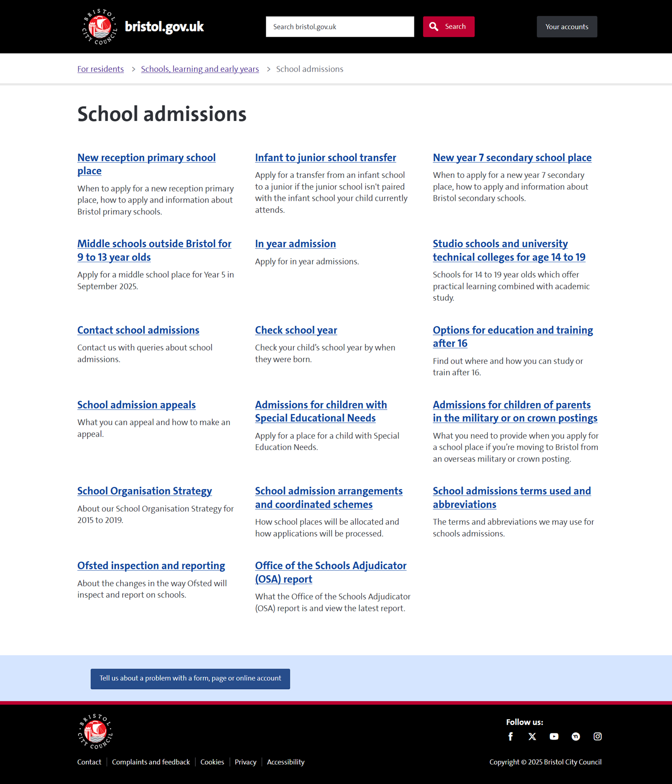Go to For residents breadcrumb
This screenshot has width=672, height=784.
[x=100, y=69]
